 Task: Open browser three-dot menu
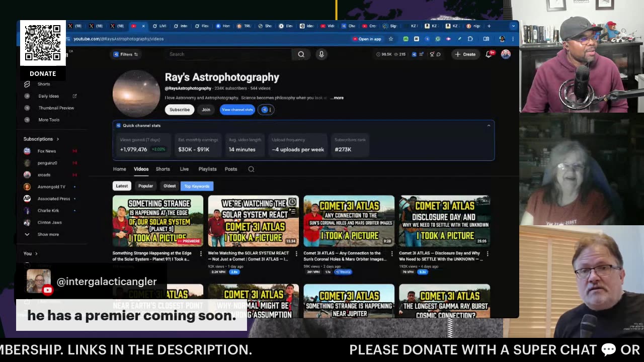pos(513,39)
